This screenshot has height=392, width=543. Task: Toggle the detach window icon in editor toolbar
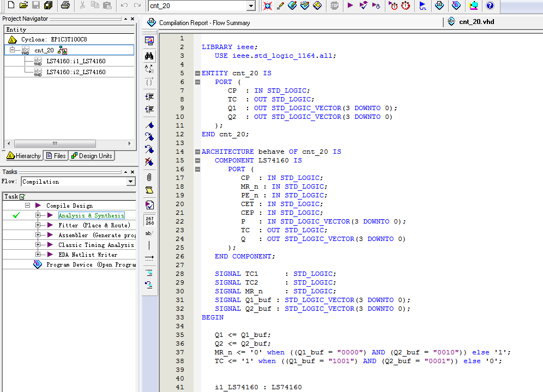[x=149, y=41]
